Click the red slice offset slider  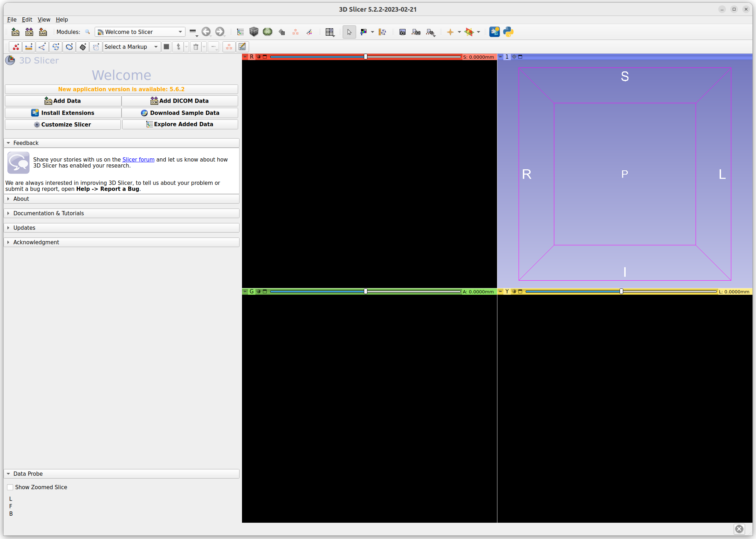point(365,57)
